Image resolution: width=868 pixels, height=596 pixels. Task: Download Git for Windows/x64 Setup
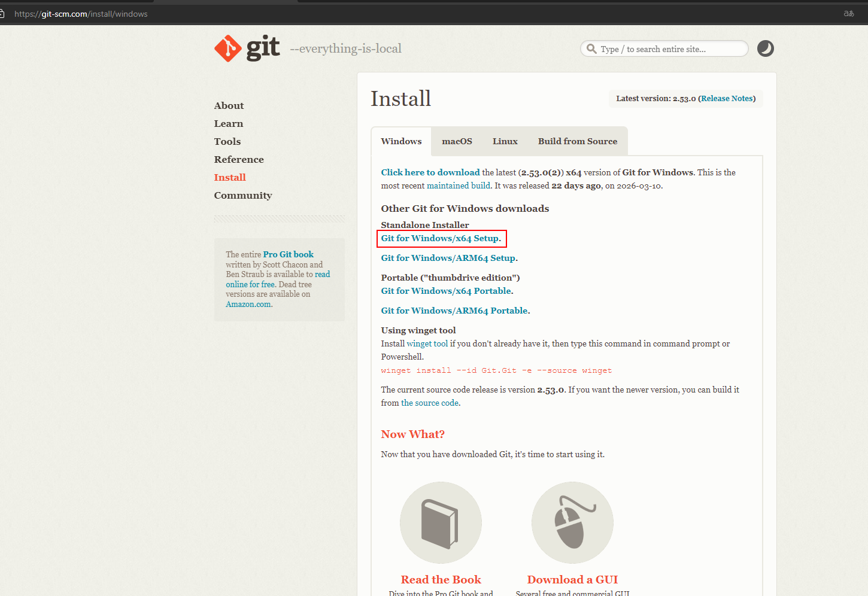(441, 238)
